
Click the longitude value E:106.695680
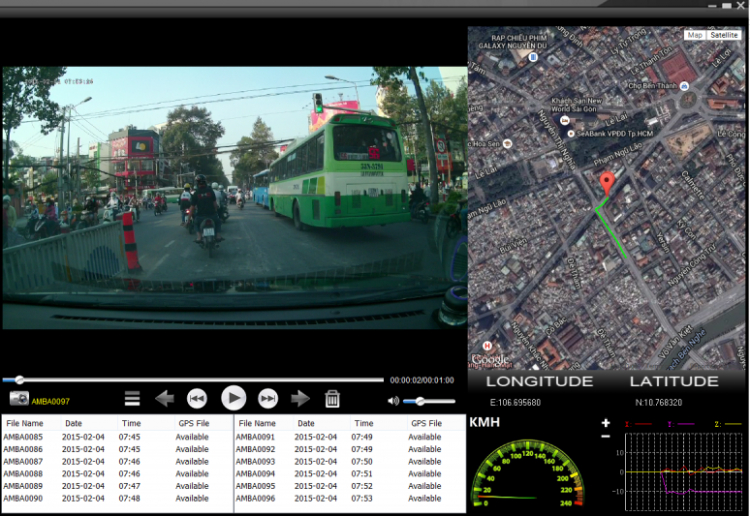point(515,403)
